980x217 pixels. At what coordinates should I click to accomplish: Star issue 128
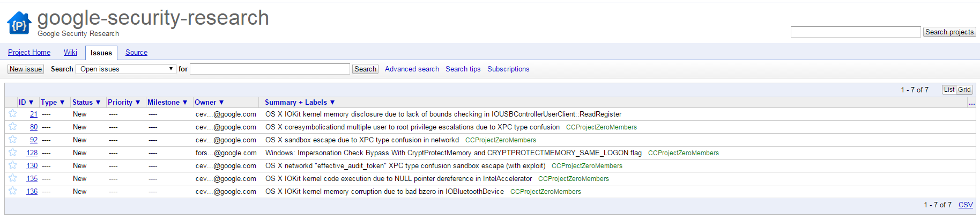(13, 152)
